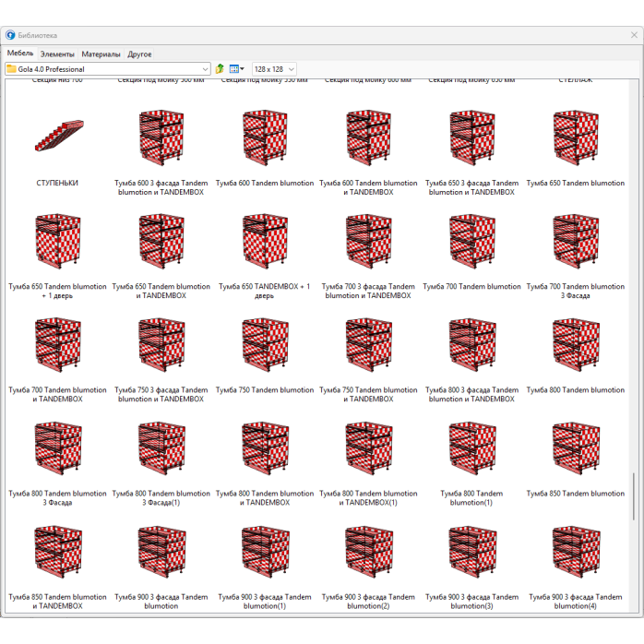Select the Тумба 600 Tandem blumotion thumbnail

tap(265, 137)
